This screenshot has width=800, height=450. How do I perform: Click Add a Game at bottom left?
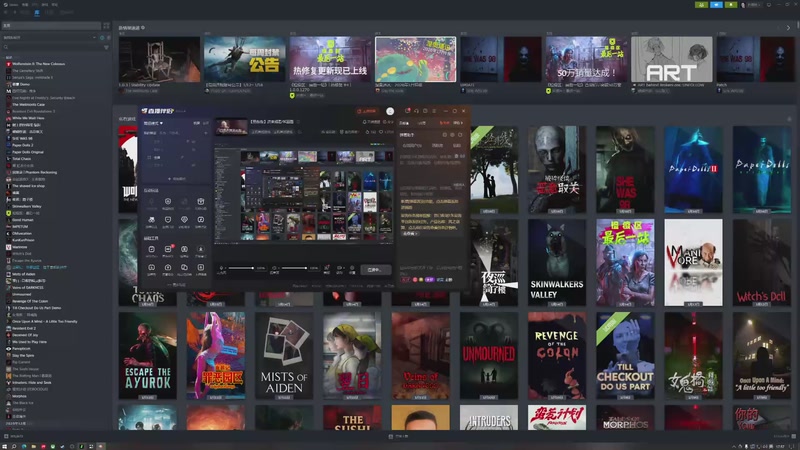pos(14,436)
